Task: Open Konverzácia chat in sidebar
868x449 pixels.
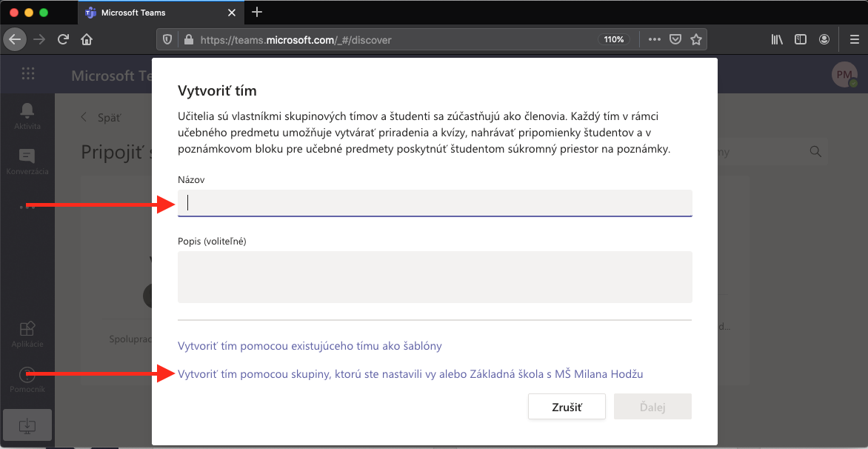Action: coord(27,157)
